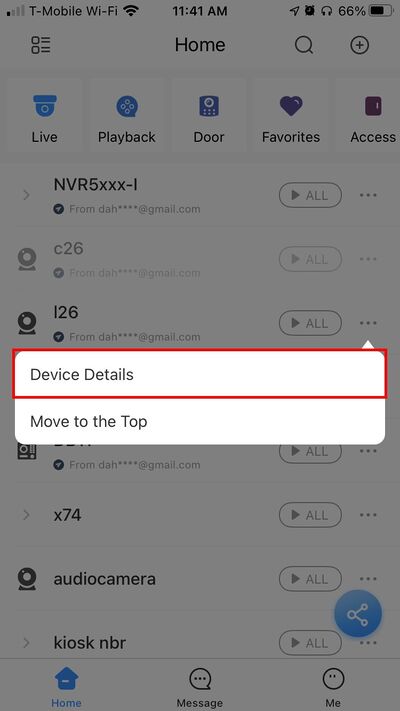The height and width of the screenshot is (711, 400).
Task: Open the device list view icon
Action: [x=41, y=45]
